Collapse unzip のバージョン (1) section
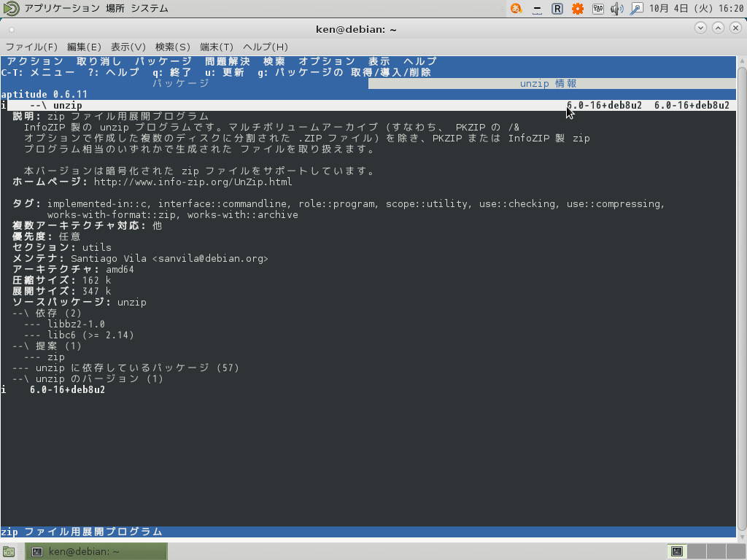Image resolution: width=747 pixels, height=560 pixels. tap(88, 378)
